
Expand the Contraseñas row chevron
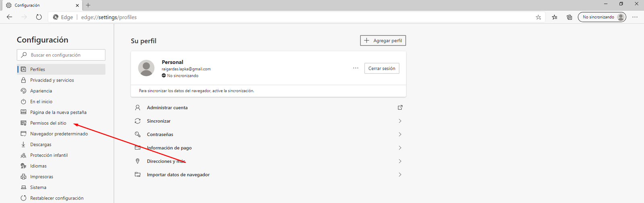tap(400, 134)
